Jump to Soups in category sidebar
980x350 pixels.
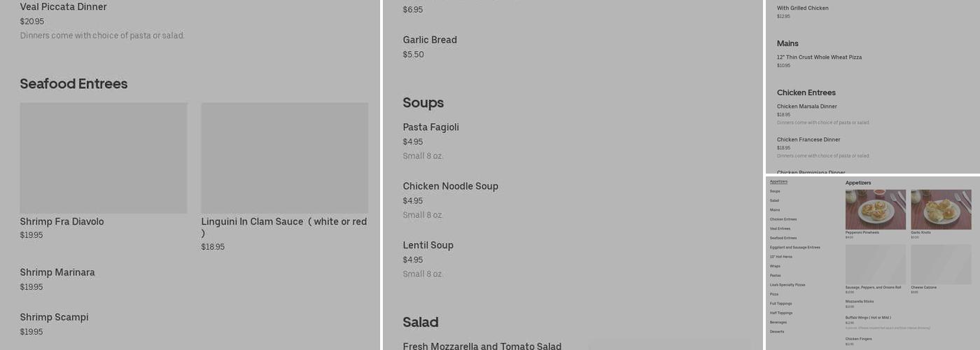pyautogui.click(x=775, y=191)
